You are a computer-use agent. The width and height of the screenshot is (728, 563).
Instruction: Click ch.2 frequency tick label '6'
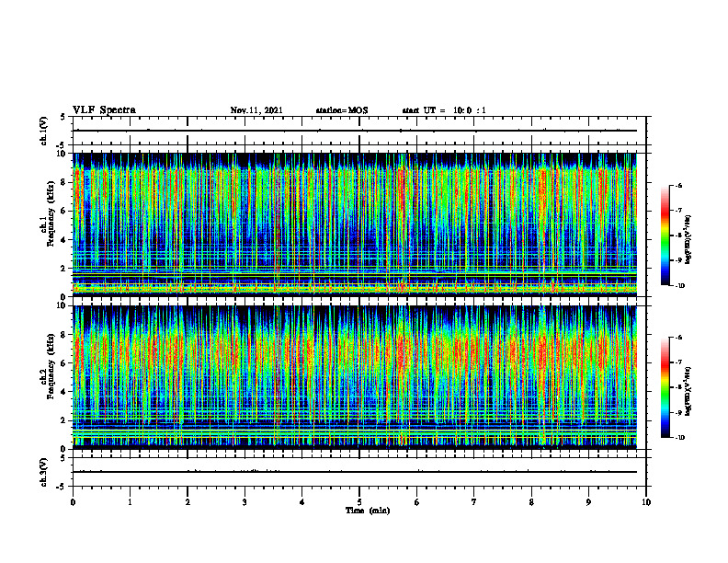point(64,363)
